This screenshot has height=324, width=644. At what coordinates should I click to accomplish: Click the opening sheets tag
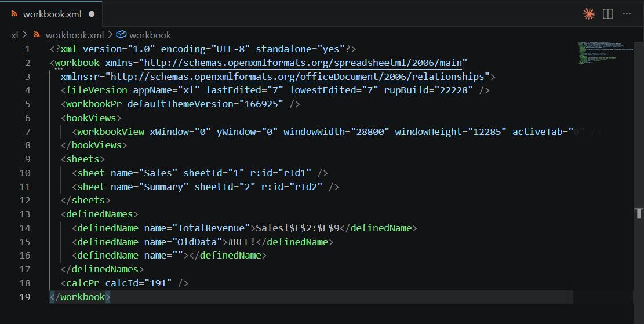pos(82,159)
